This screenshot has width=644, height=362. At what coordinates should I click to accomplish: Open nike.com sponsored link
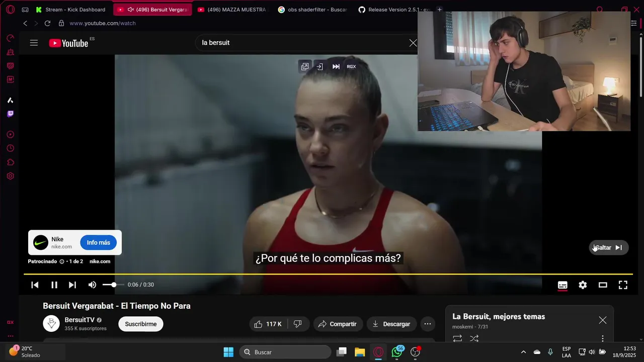(100, 261)
